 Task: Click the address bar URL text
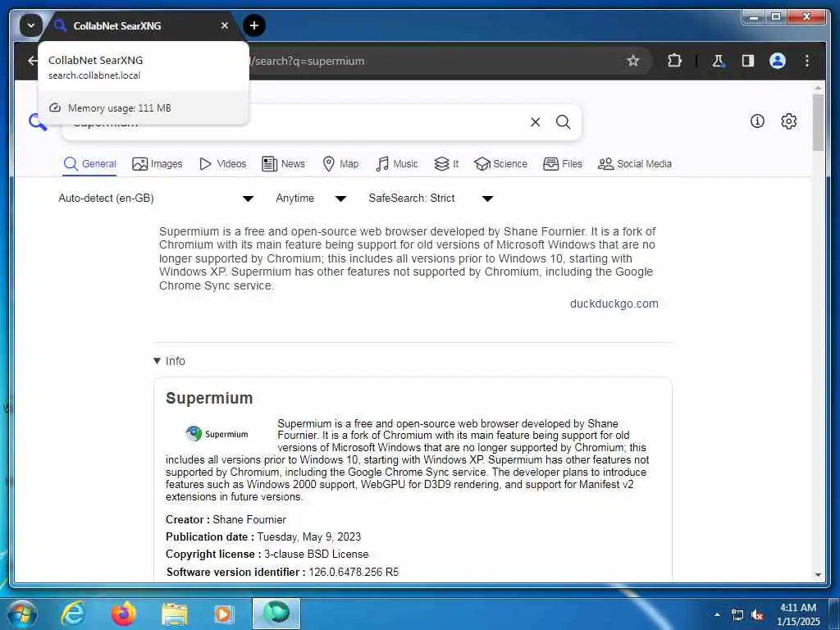309,61
